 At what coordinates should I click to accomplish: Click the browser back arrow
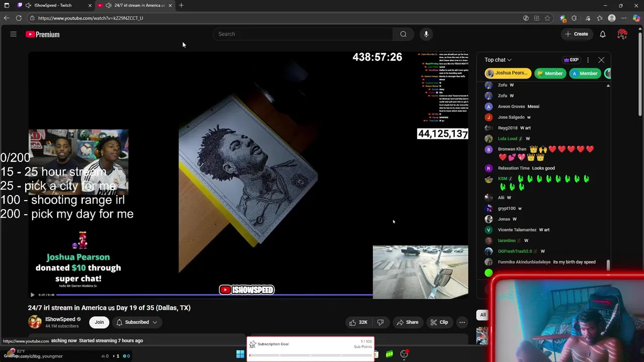tap(7, 18)
